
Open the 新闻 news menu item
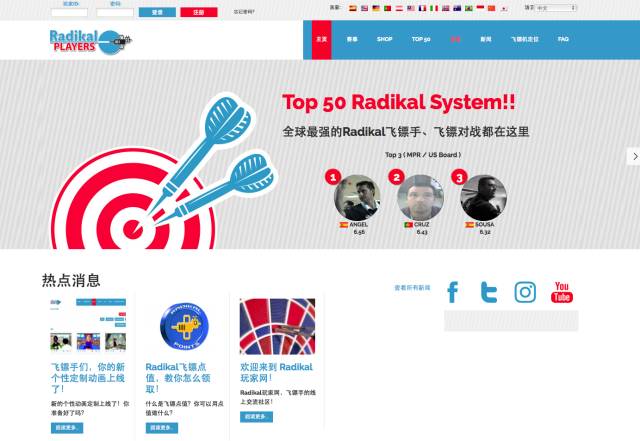click(x=486, y=39)
